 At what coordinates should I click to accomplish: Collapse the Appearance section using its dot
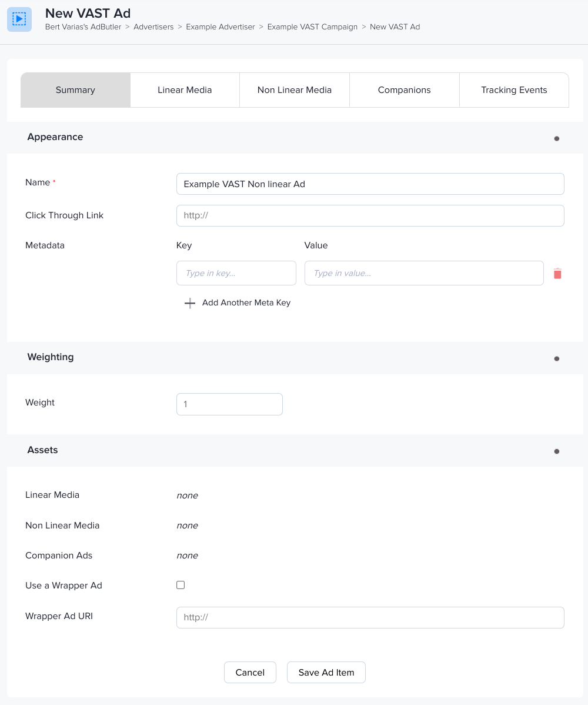pos(557,138)
